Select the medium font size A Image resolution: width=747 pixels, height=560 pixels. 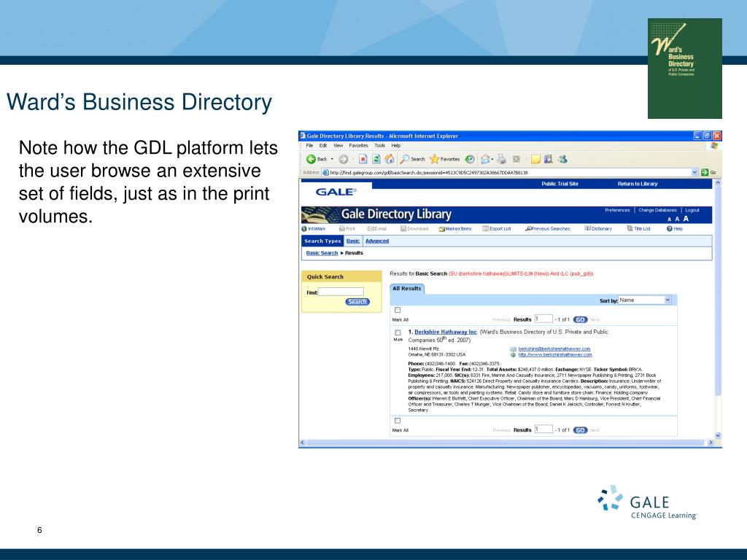677,219
